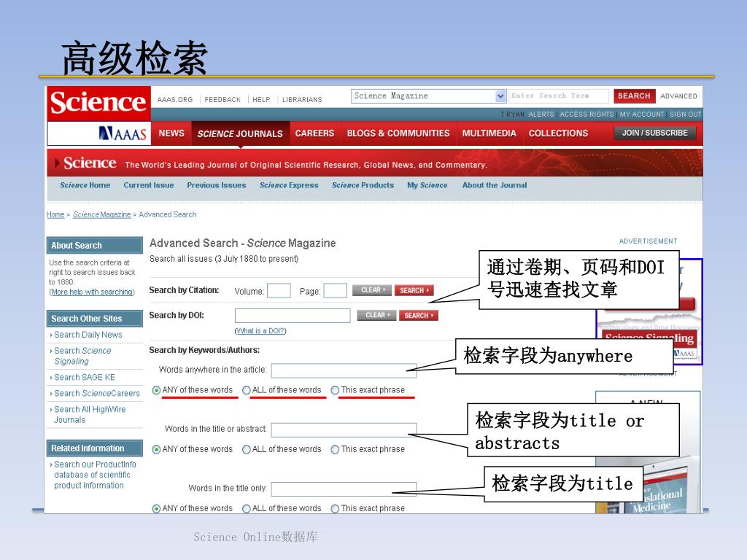Viewport: 747px width, 560px height.
Task: Select ALL of these words for title only
Action: point(247,508)
